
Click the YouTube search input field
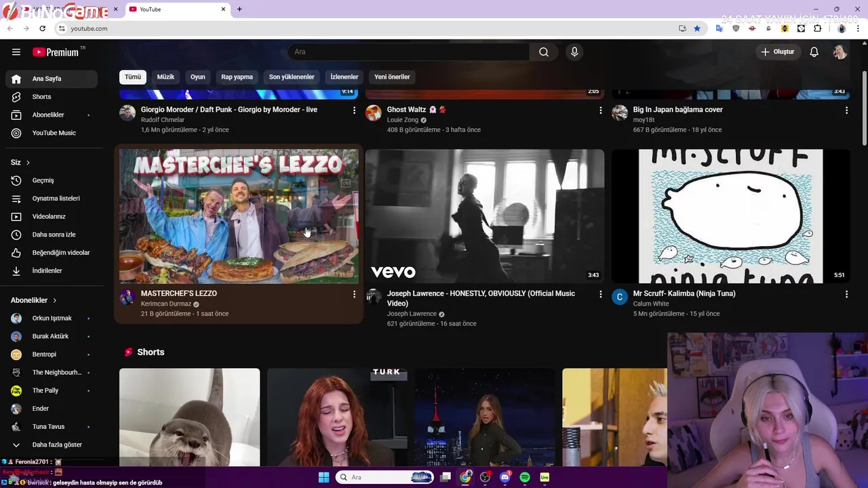[409, 52]
